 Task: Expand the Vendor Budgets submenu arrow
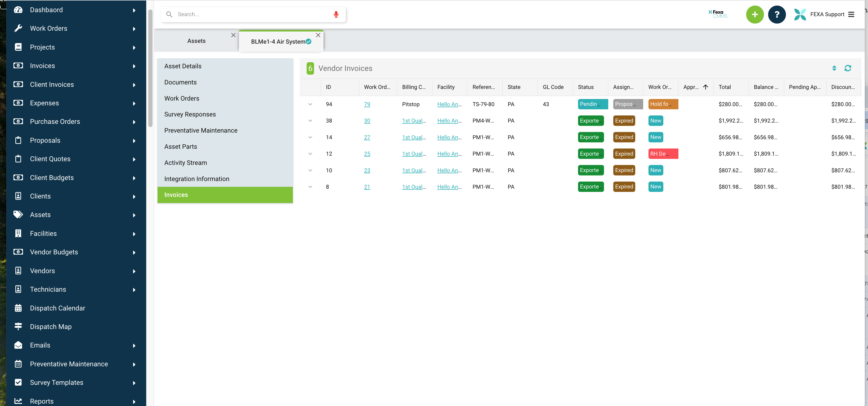[134, 252]
